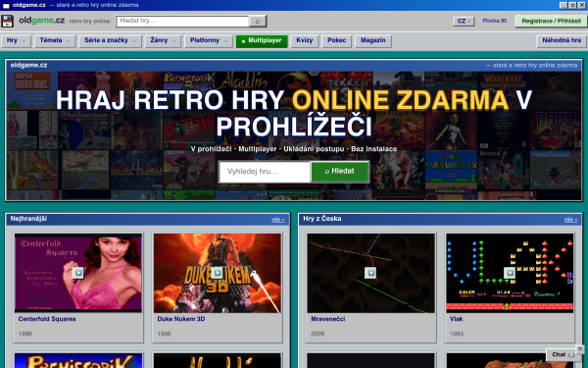The image size is (588, 368).
Task: Open the Premissorik game thumbnail in Nejhranější
Action: [78, 360]
